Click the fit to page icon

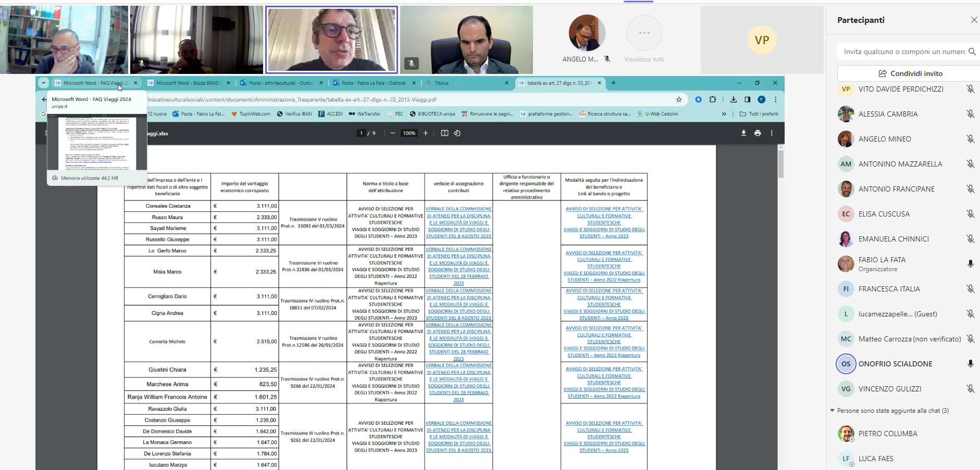click(x=444, y=133)
